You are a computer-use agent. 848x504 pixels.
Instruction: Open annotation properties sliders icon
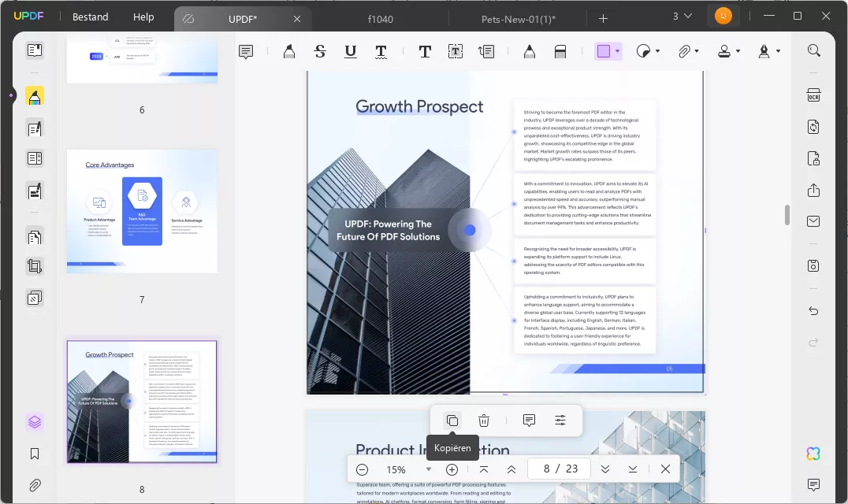coord(560,421)
